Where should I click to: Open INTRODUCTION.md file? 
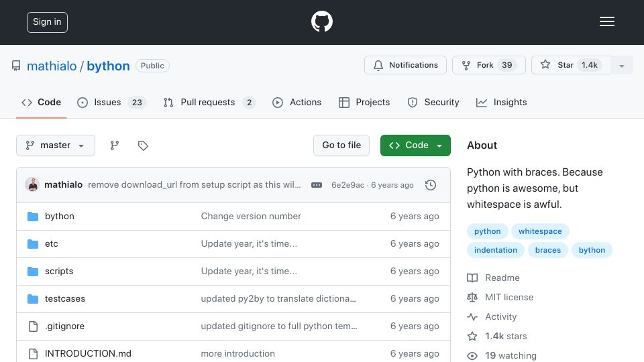(x=88, y=354)
